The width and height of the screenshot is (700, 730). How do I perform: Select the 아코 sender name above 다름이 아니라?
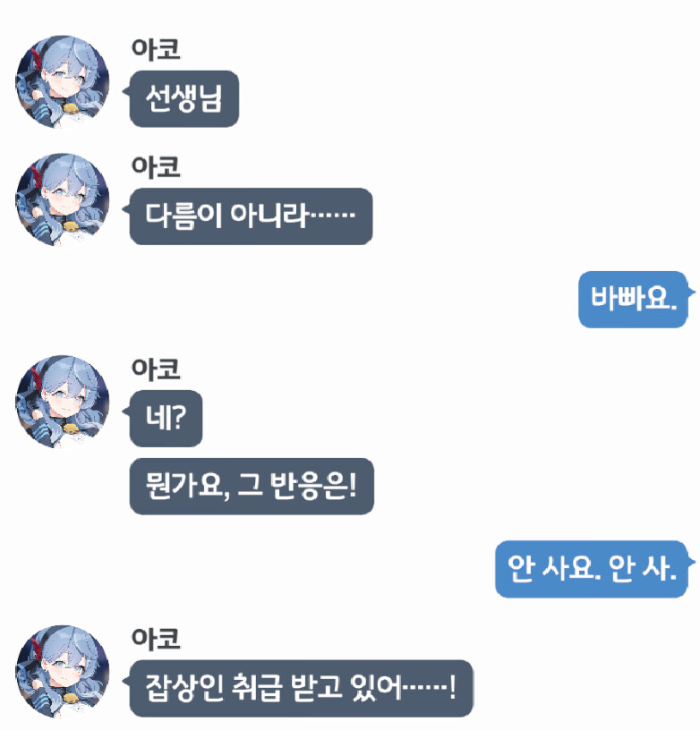[156, 166]
